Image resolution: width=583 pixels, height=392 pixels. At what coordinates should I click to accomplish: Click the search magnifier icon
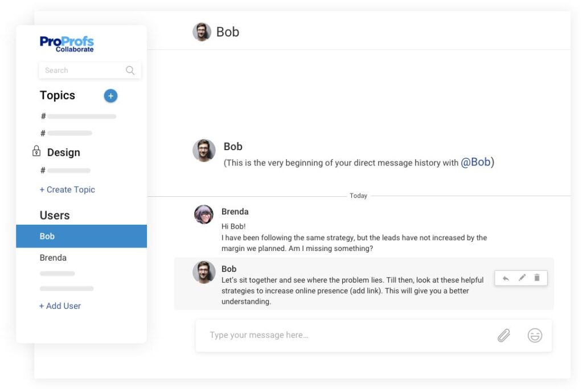[x=130, y=70]
